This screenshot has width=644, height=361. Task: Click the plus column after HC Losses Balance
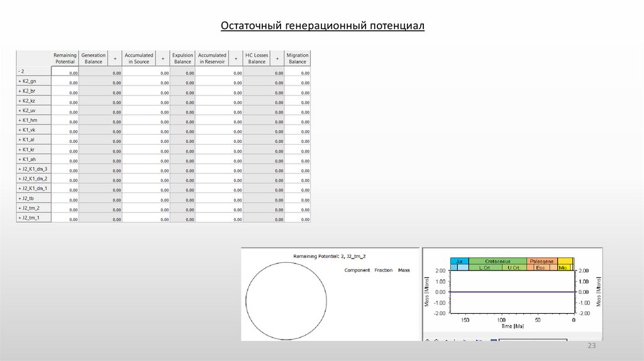coord(277,58)
